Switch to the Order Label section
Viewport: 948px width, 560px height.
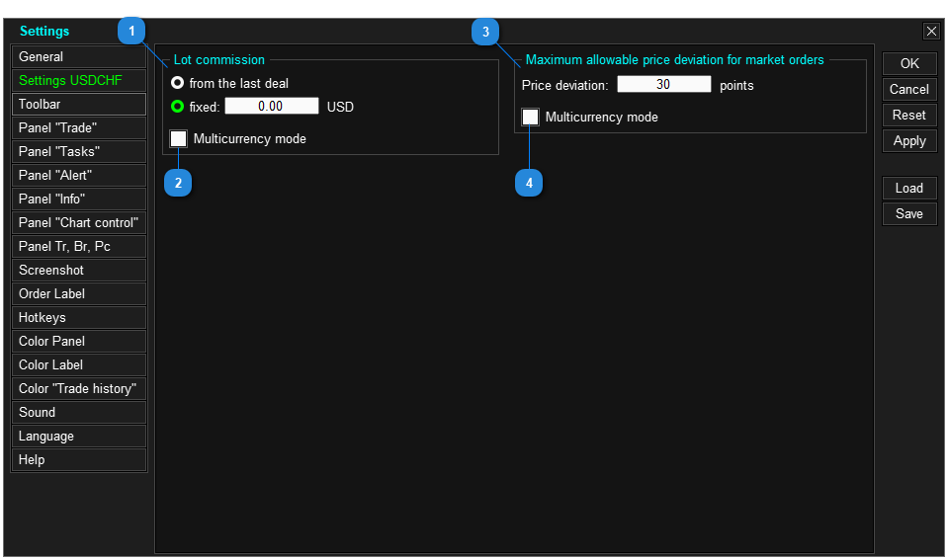[79, 293]
